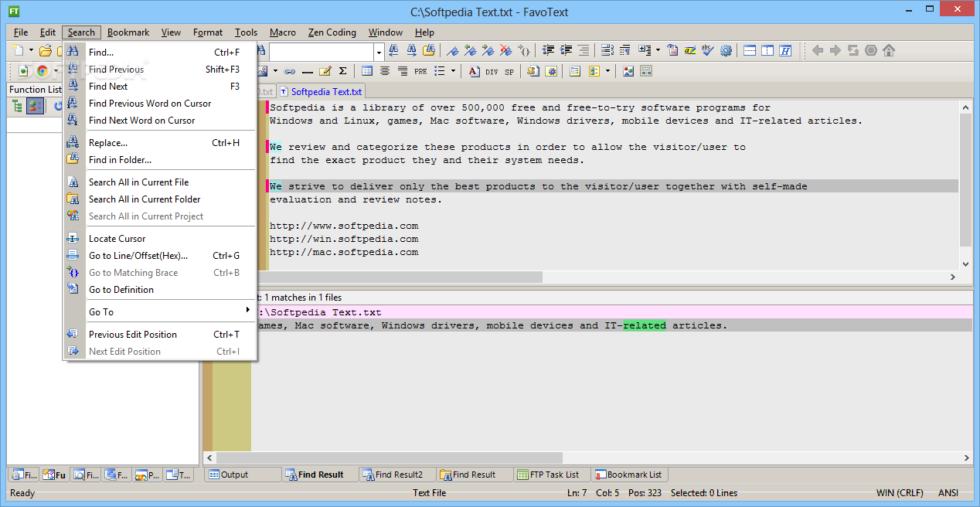Click the matching brace toolbar icon
The image size is (980, 507).
tap(524, 51)
